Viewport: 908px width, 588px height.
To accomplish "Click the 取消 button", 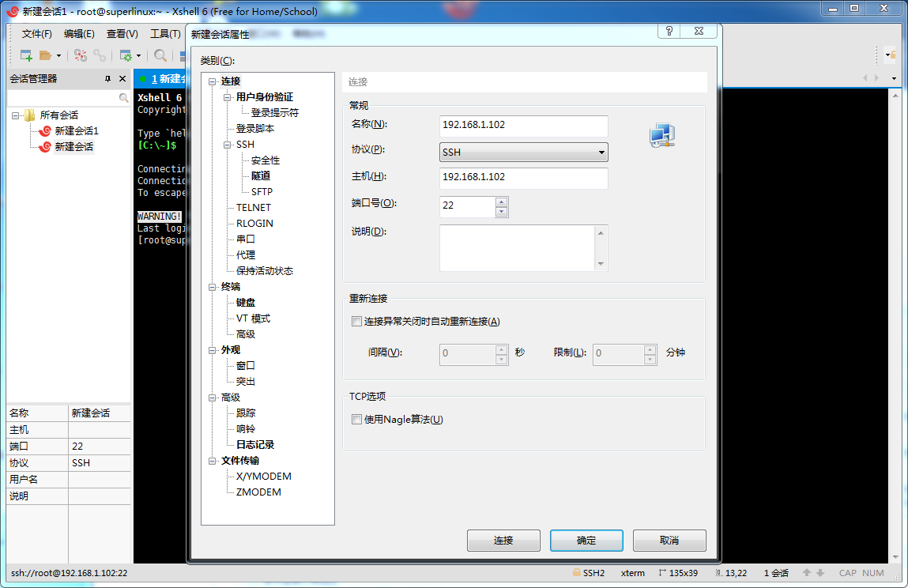I will tap(669, 541).
